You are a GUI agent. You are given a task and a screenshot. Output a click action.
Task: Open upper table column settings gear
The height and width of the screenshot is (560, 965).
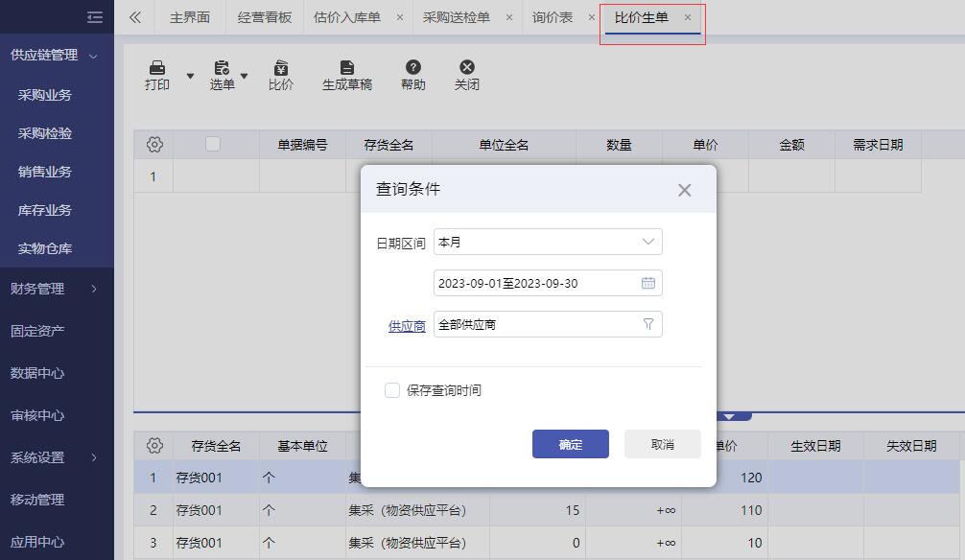pos(154,145)
